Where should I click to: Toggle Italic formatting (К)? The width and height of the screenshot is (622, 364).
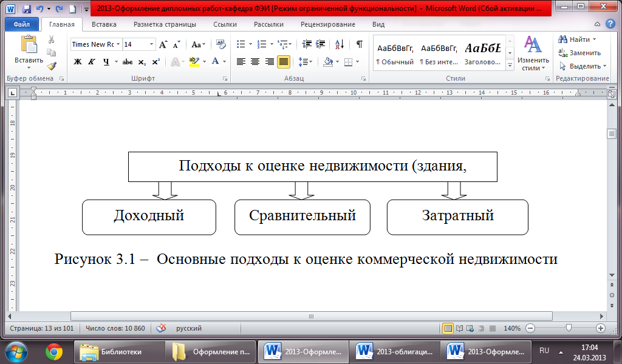[92, 62]
